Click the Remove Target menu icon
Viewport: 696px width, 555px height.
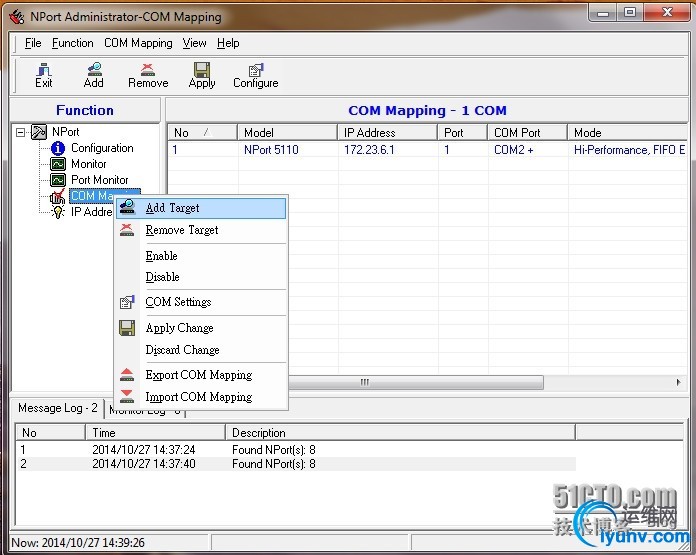pos(127,230)
